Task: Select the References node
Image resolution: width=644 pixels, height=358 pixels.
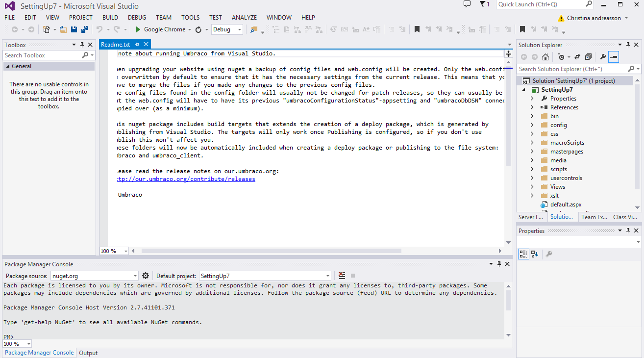Action: (x=564, y=107)
